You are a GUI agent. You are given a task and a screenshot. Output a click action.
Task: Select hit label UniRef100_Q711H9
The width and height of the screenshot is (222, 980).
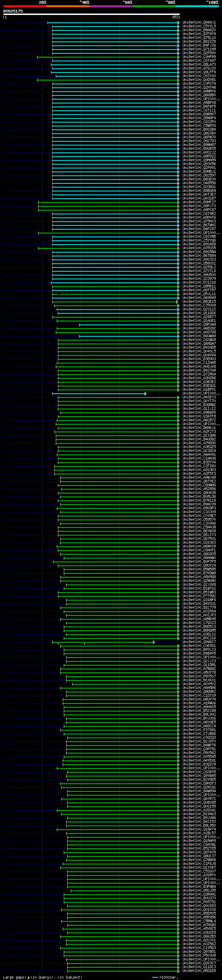click(x=199, y=49)
